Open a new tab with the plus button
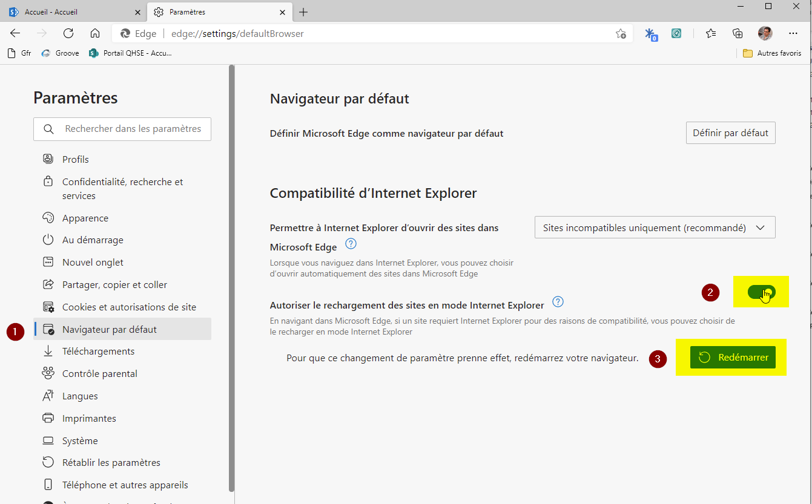The height and width of the screenshot is (504, 812). click(303, 12)
